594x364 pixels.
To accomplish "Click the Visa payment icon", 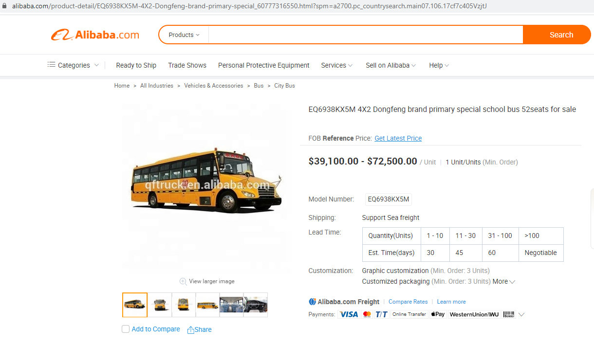I will click(349, 314).
